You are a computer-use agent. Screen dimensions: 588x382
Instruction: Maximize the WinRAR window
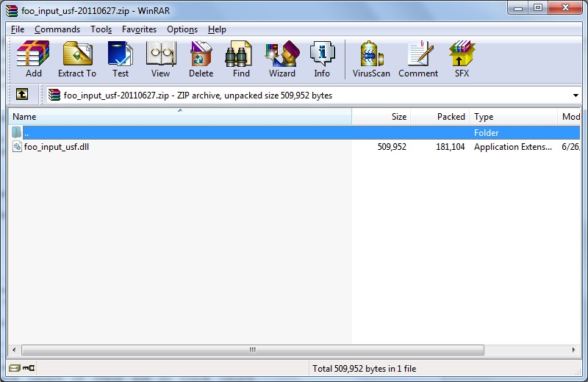[538, 8]
